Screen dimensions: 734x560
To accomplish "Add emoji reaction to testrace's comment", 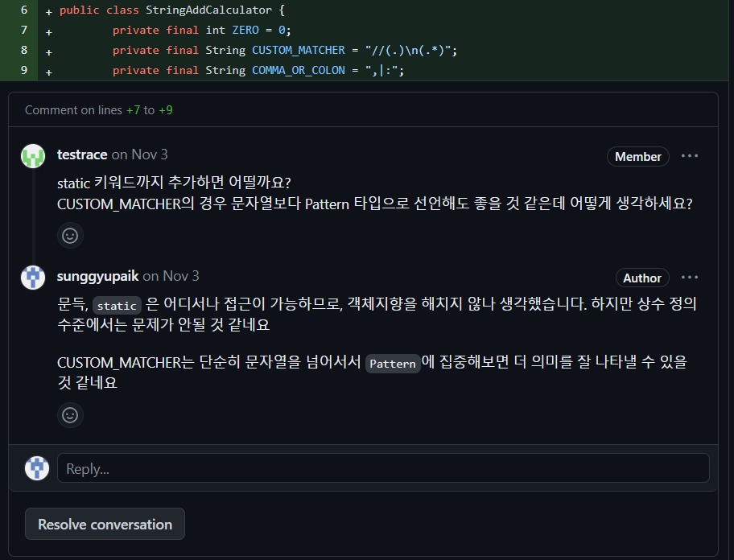I will (70, 235).
